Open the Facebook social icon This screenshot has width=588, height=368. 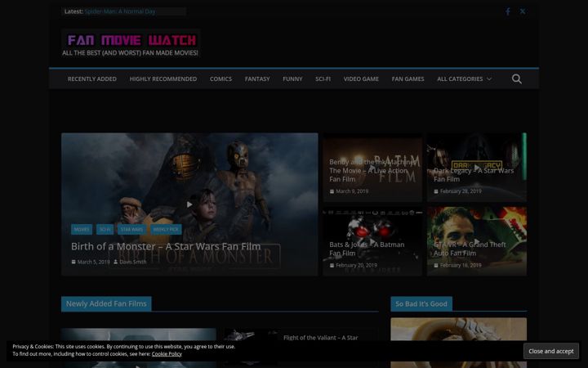(x=507, y=11)
